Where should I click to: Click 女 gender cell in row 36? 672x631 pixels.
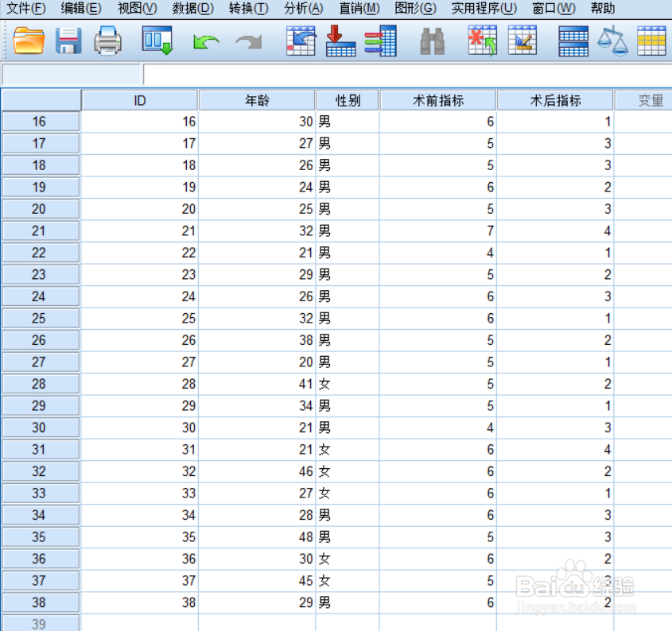click(348, 559)
